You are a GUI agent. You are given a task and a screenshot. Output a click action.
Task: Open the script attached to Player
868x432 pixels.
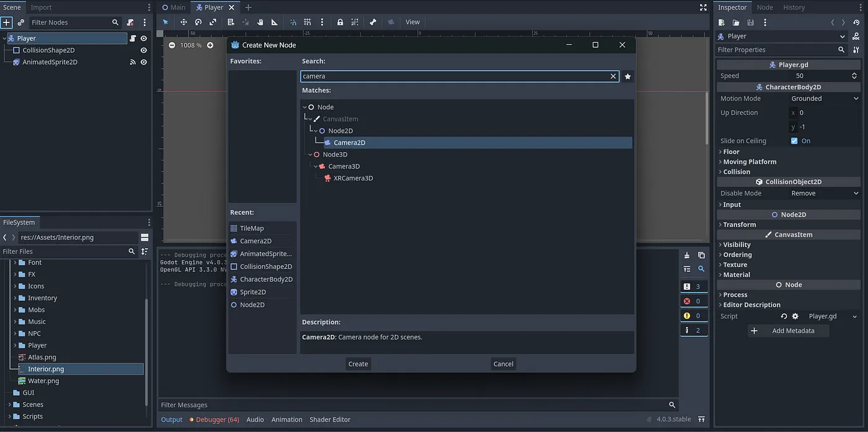(133, 38)
